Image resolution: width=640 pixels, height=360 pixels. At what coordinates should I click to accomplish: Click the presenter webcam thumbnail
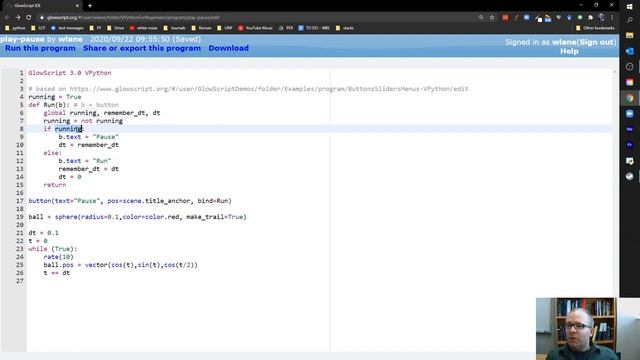(576, 329)
